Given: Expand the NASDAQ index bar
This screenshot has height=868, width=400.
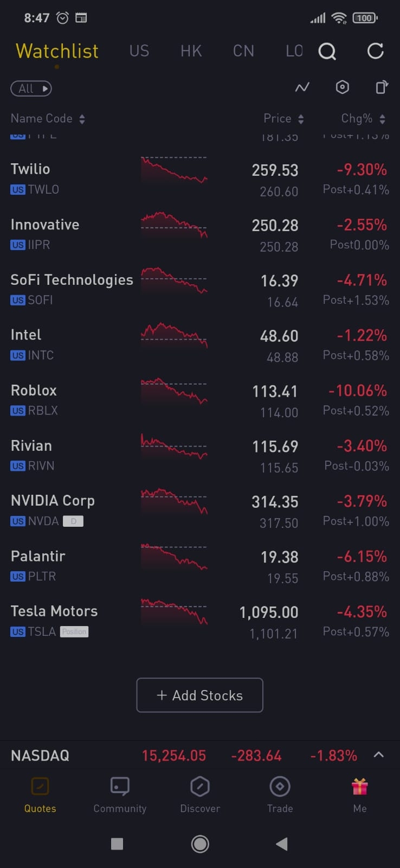Looking at the screenshot, I should point(379,755).
